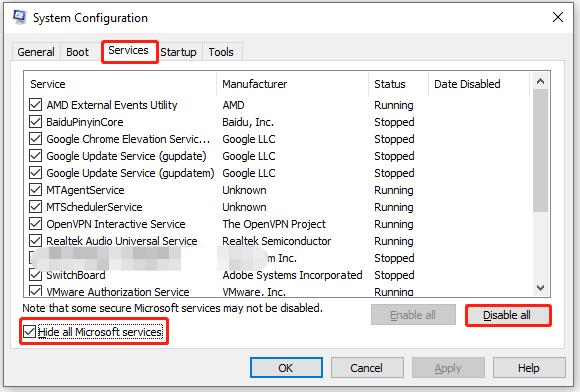The width and height of the screenshot is (580, 392).
Task: Uncheck the MTSchedulerService checkbox
Action: (36, 207)
